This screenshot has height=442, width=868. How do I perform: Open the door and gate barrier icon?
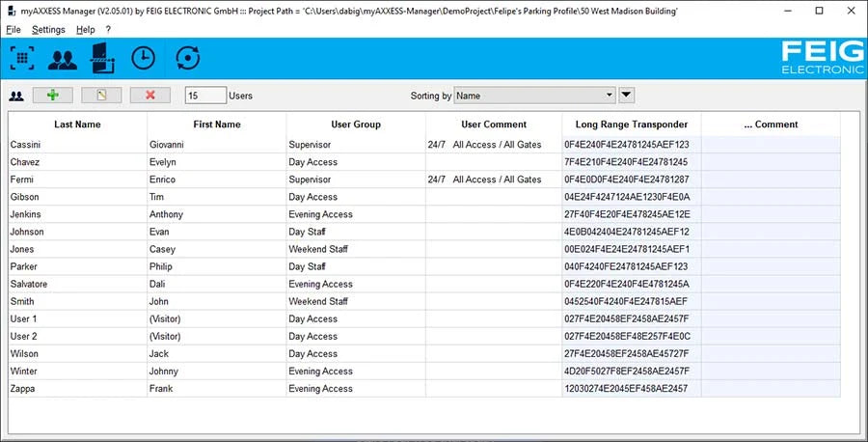(x=101, y=58)
